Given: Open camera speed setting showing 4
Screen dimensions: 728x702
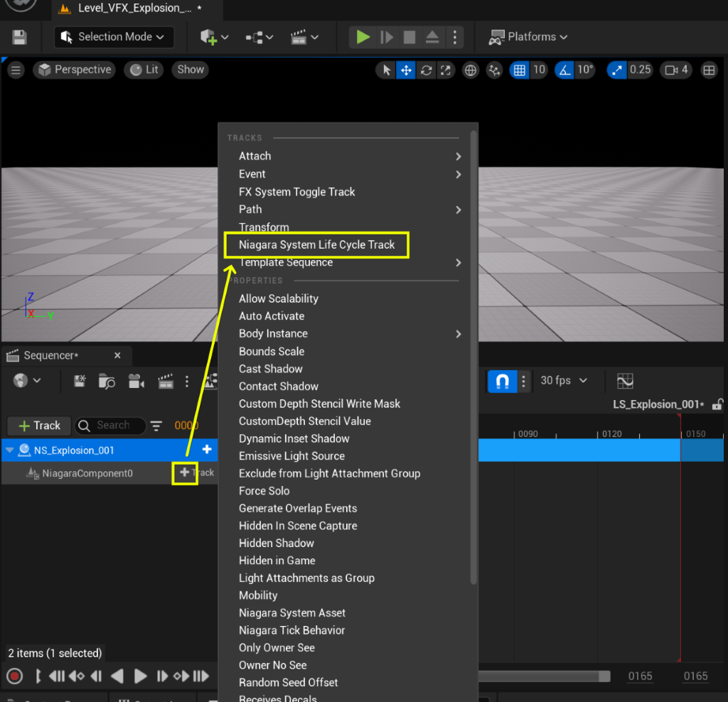Looking at the screenshot, I should tap(676, 70).
